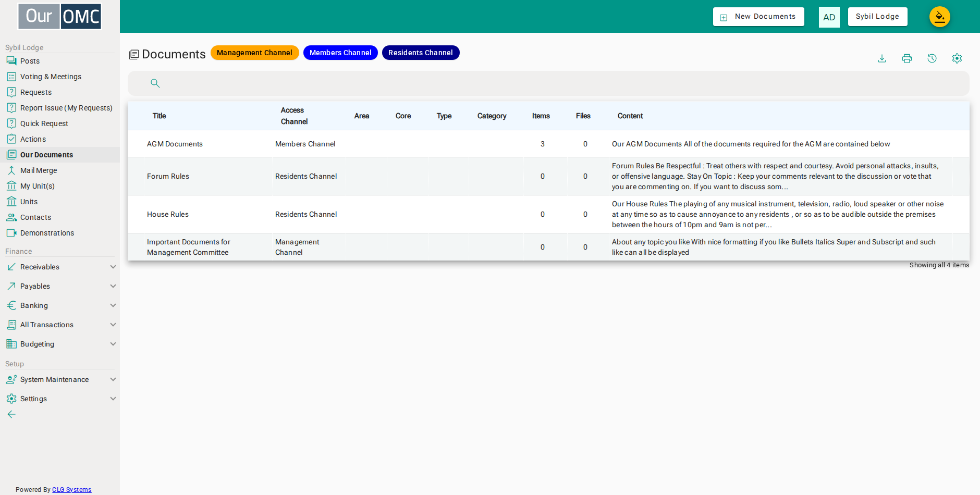Screen dimensions: 980x495
Task: Sort by Items column header
Action: coord(541,116)
